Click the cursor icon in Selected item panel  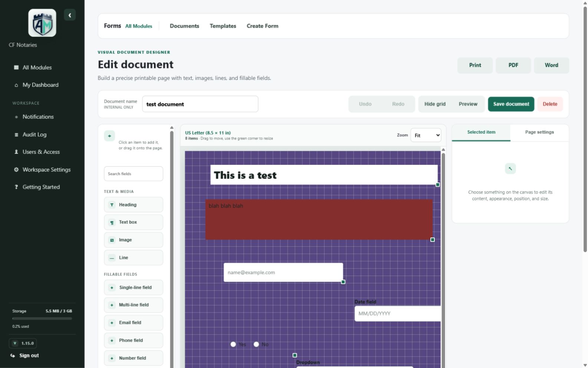(510, 169)
